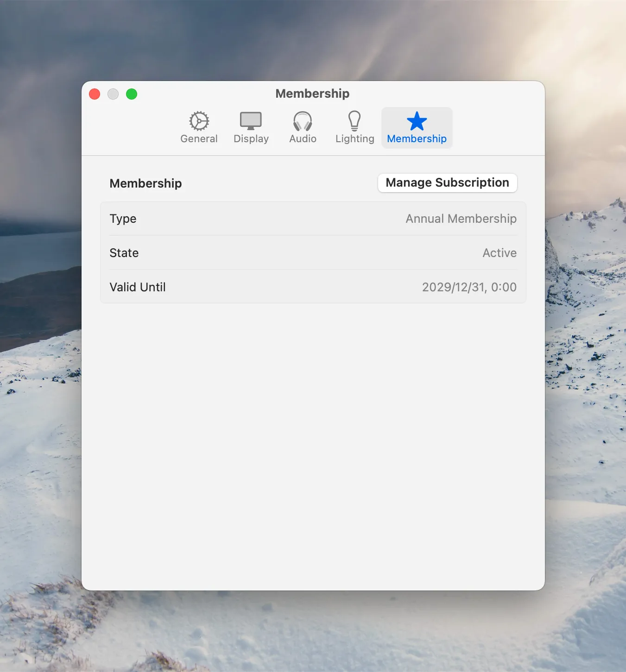Select the 2029/12/31 expiry date value

tap(469, 287)
